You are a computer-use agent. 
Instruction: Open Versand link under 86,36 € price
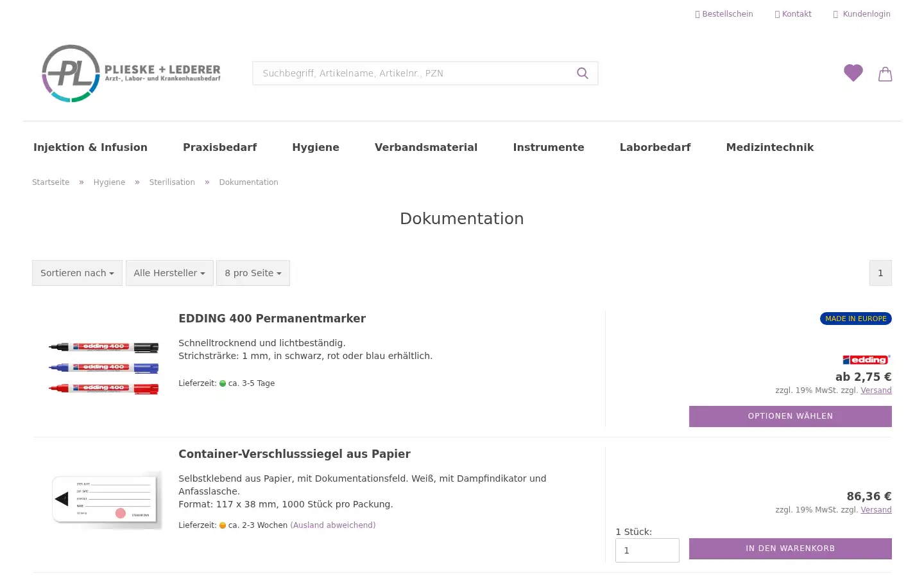pyautogui.click(x=876, y=510)
